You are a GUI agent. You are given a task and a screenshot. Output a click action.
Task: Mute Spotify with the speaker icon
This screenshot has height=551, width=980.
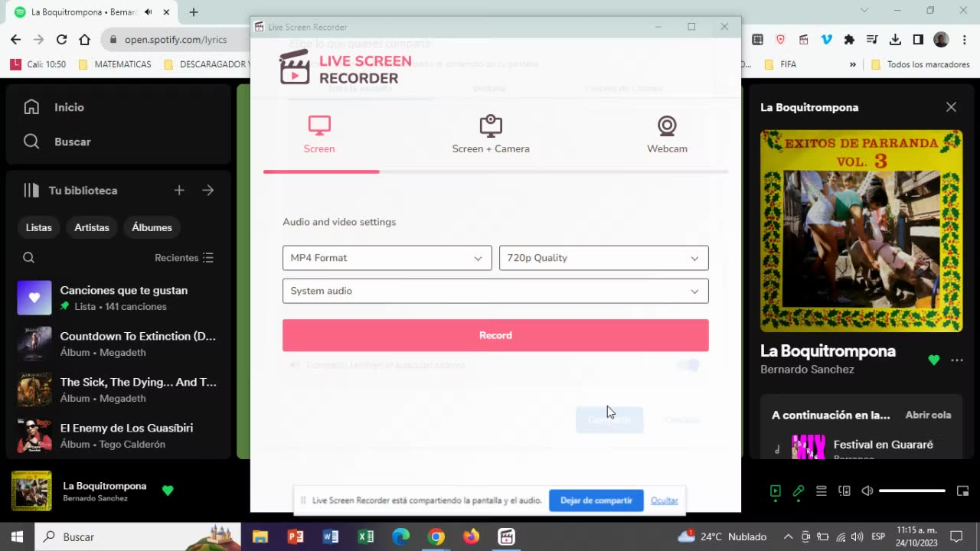[867, 491]
